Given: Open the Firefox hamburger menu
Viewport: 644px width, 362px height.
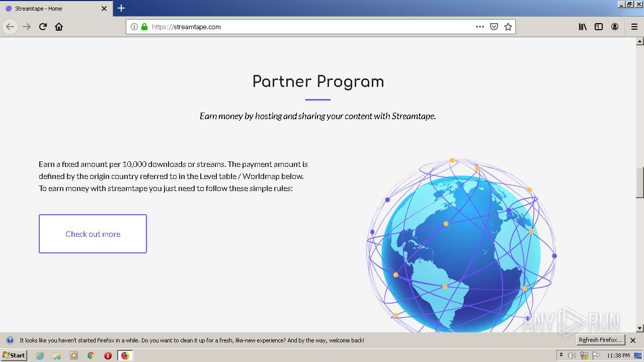Looking at the screenshot, I should point(634,27).
